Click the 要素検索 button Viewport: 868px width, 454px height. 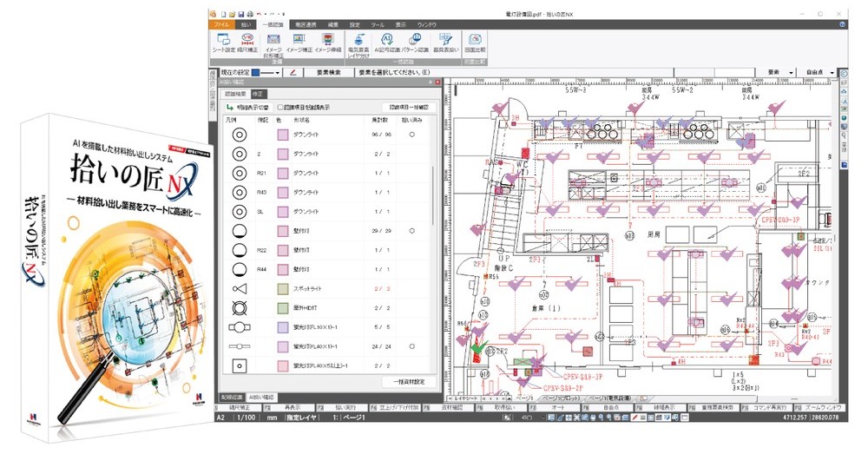click(x=329, y=73)
